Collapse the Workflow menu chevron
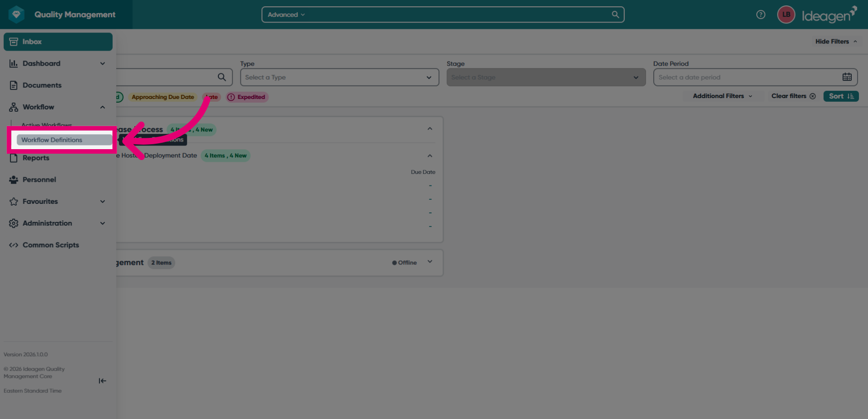The image size is (868, 419). coord(103,107)
